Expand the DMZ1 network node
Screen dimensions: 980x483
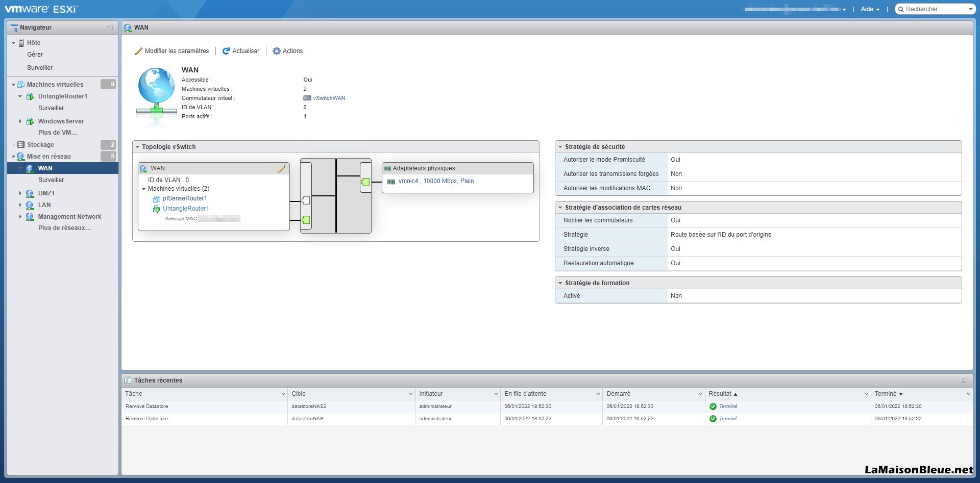click(20, 193)
